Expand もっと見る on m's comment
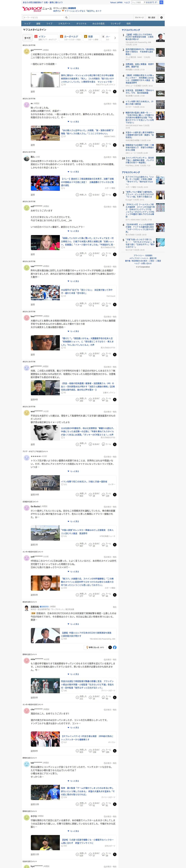Screen dimensions: 186x868 click(73, 122)
